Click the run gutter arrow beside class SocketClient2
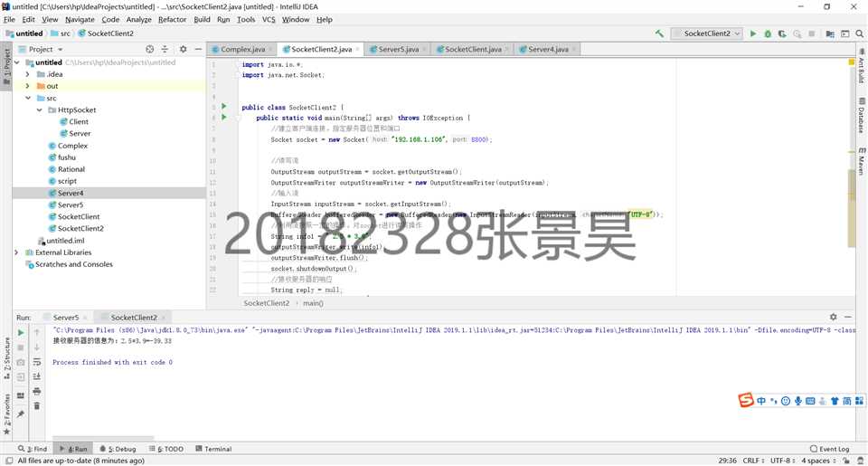This screenshot has width=868, height=466. tap(224, 106)
